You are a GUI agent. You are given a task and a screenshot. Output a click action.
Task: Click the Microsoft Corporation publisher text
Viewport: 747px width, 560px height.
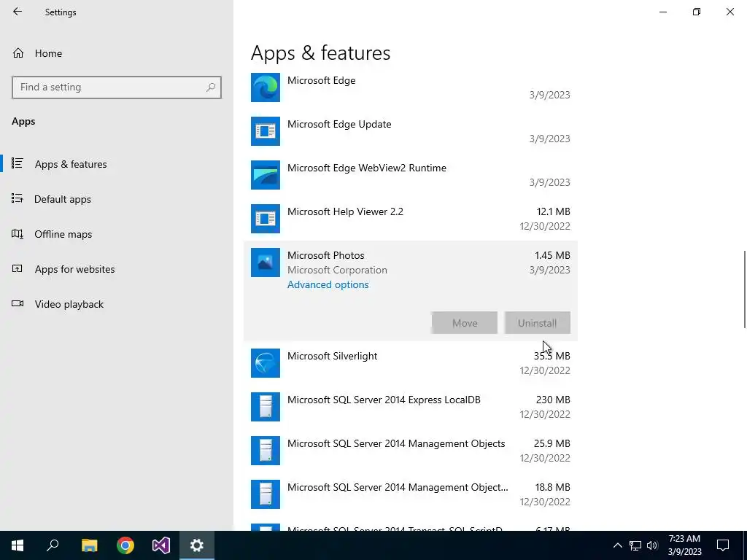[x=337, y=270]
